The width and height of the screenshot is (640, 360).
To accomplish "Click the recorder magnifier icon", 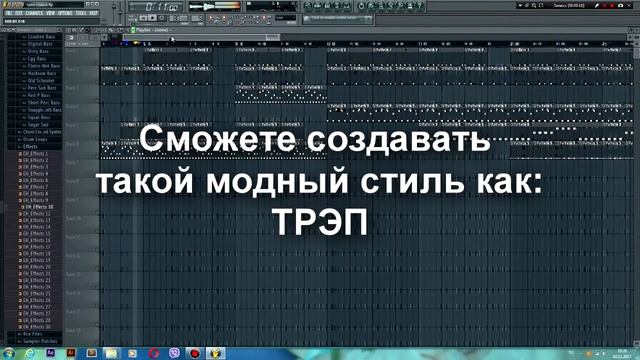I will (x=533, y=6).
